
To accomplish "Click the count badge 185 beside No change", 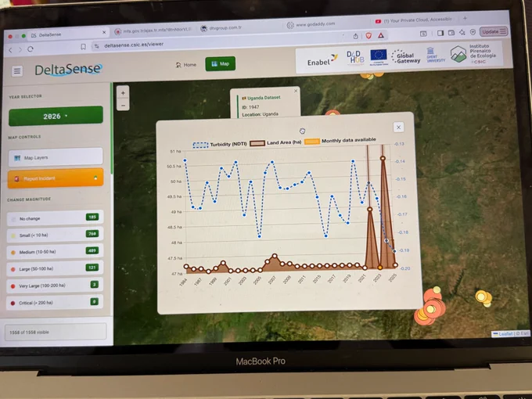I will [92, 217].
